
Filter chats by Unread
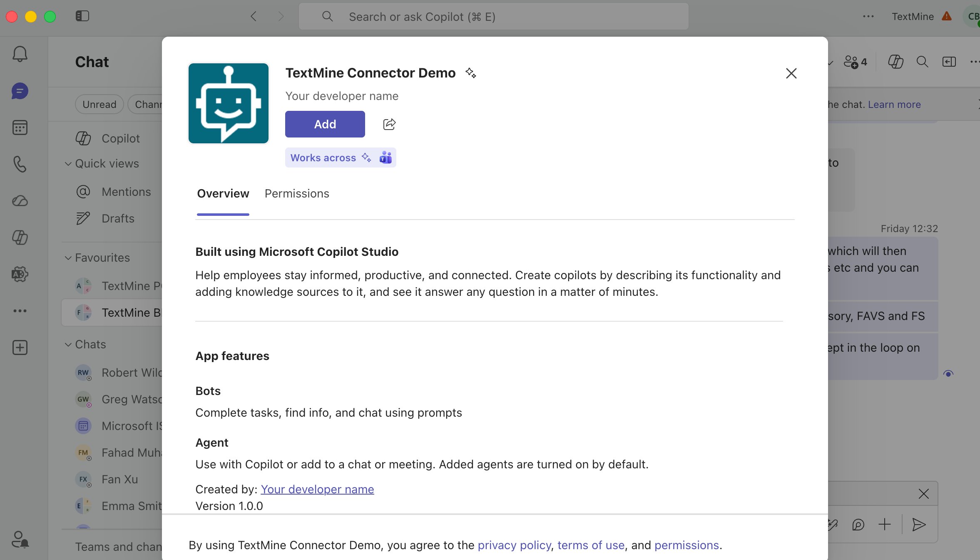[x=99, y=104]
